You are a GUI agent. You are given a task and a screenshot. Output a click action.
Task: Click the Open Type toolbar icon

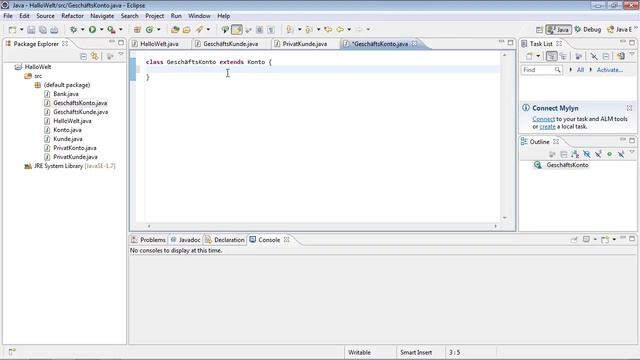(x=175, y=30)
